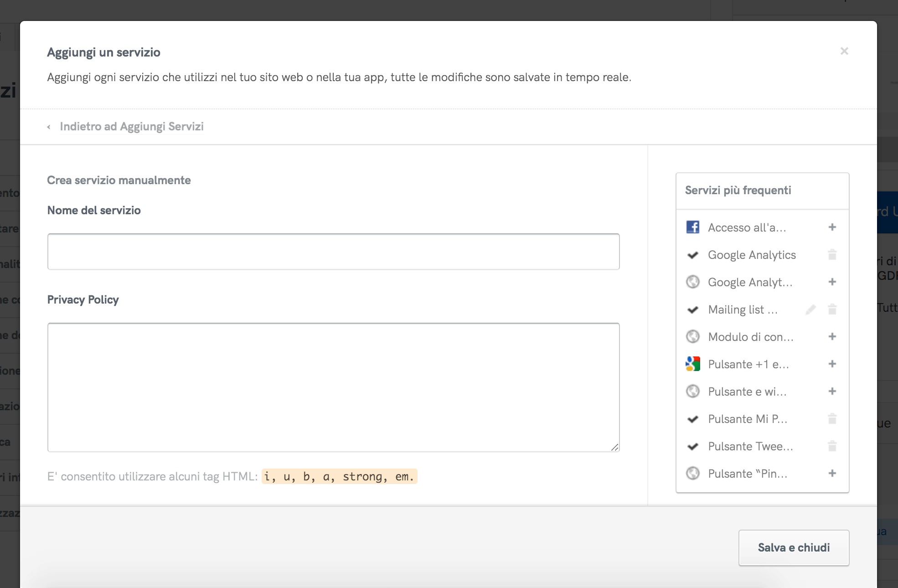Add the second Google Analyt... service
The height and width of the screenshot is (588, 898).
point(832,282)
